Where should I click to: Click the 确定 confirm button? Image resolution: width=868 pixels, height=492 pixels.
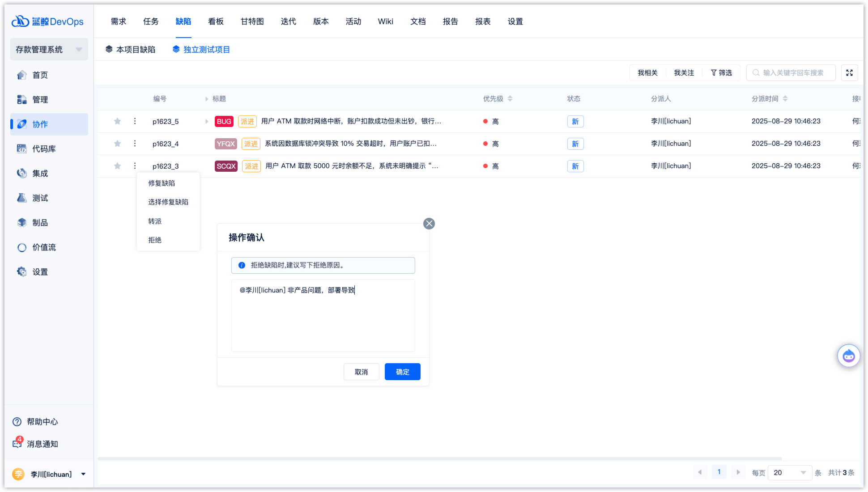(x=402, y=372)
